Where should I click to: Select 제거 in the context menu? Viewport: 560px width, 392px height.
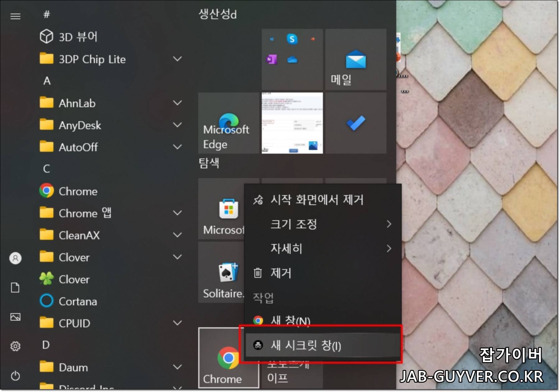(323, 273)
